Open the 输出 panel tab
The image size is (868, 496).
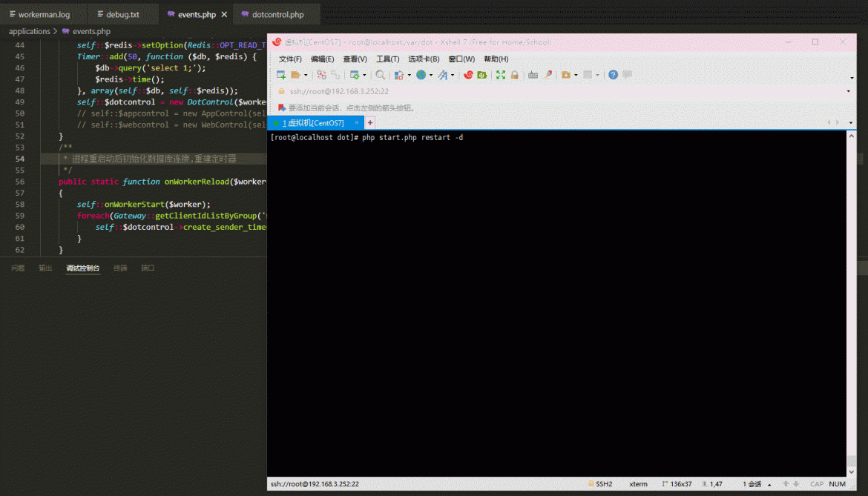click(x=45, y=268)
